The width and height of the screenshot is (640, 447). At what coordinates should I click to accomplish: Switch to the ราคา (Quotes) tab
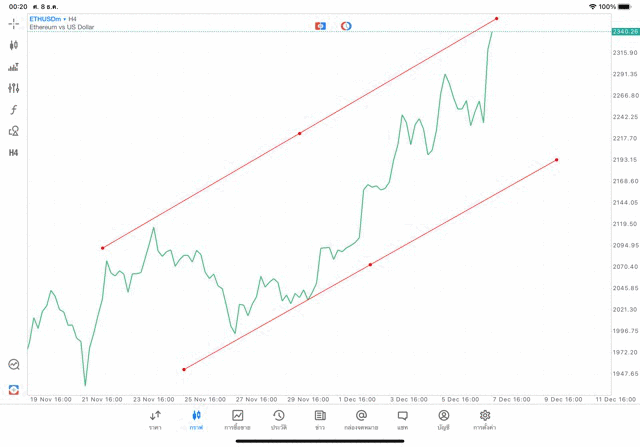click(x=155, y=420)
